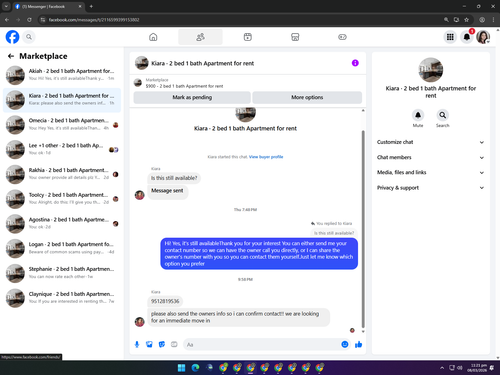This screenshot has height=375, width=500.
Task: Go to the Home feed icon
Action: (153, 37)
